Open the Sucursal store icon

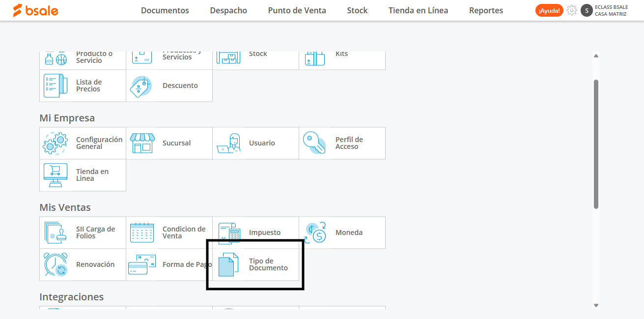(142, 143)
